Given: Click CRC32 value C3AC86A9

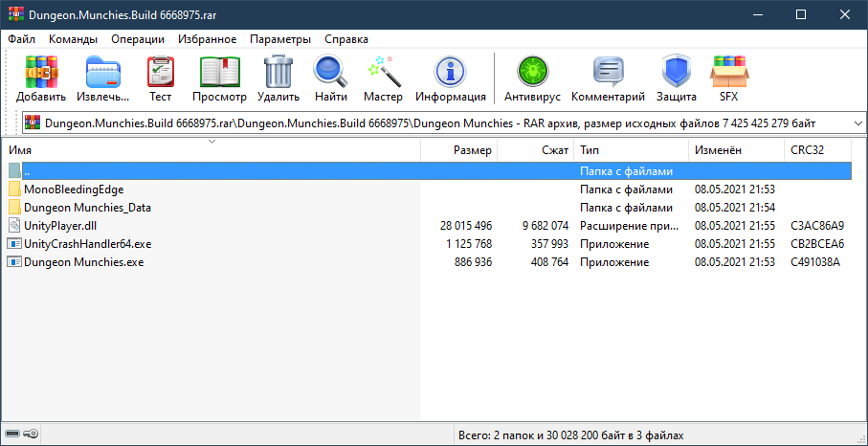Looking at the screenshot, I should pos(817,226).
